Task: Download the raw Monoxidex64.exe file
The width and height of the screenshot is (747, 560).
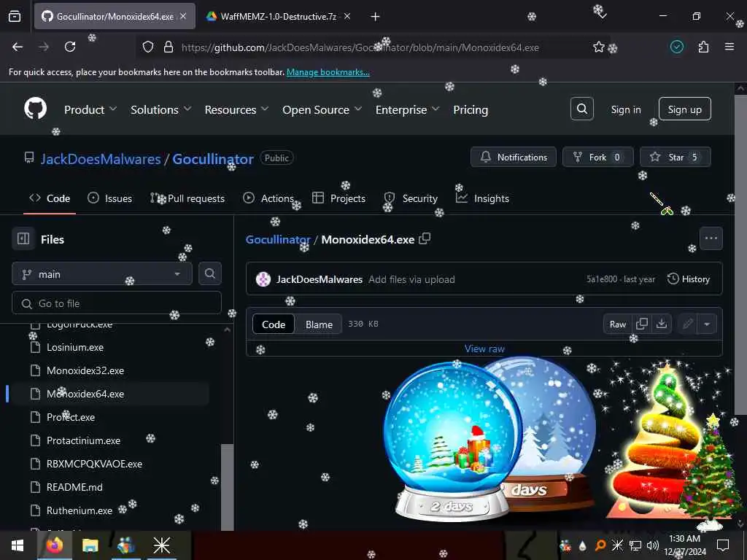Action: click(661, 324)
